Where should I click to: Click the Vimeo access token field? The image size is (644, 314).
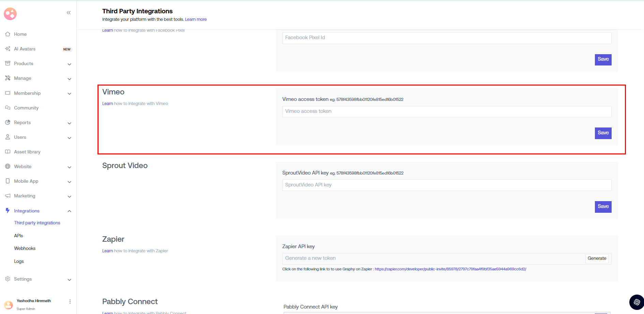tap(447, 111)
